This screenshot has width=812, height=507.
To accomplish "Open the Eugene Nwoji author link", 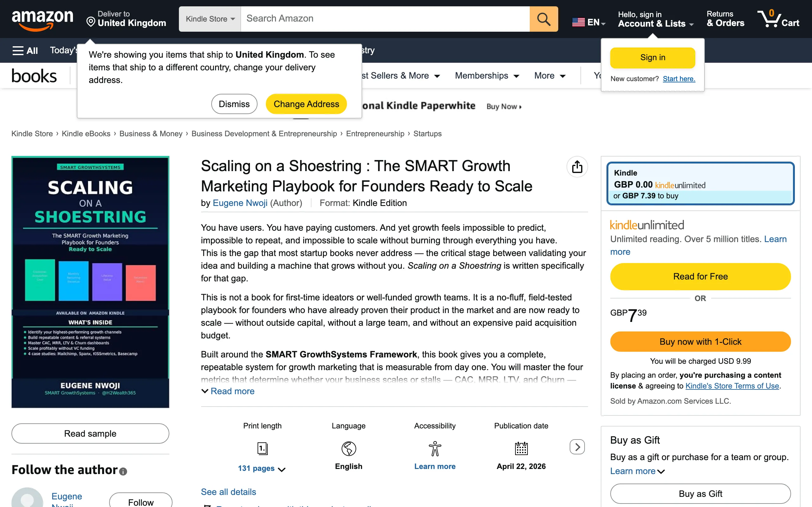I will pos(240,203).
